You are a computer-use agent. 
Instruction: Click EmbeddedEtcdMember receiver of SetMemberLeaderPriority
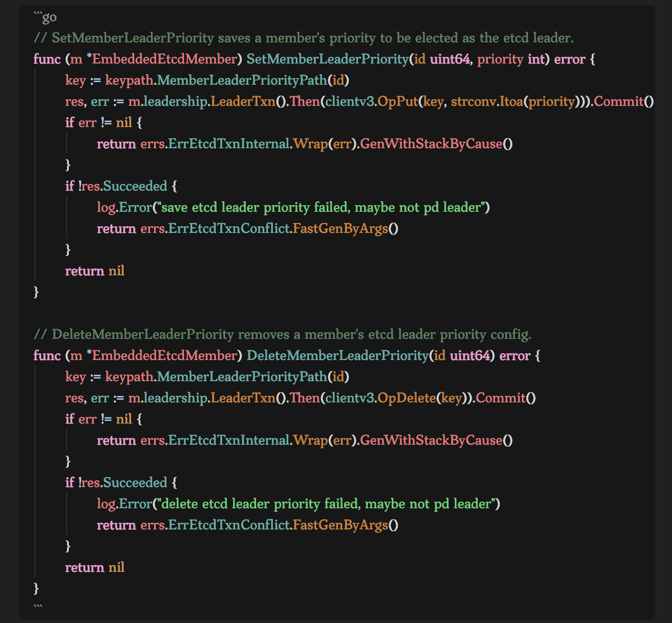coord(165,59)
